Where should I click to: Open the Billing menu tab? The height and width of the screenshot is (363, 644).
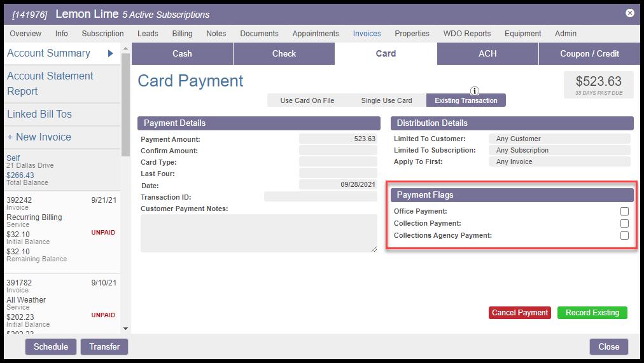tap(182, 33)
